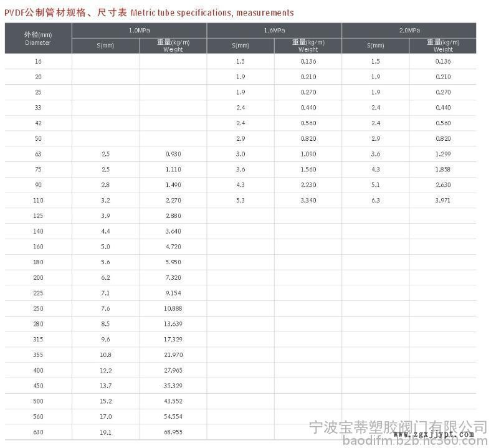Select the diameter 16 row label
This screenshot has width=491, height=448.
click(38, 61)
